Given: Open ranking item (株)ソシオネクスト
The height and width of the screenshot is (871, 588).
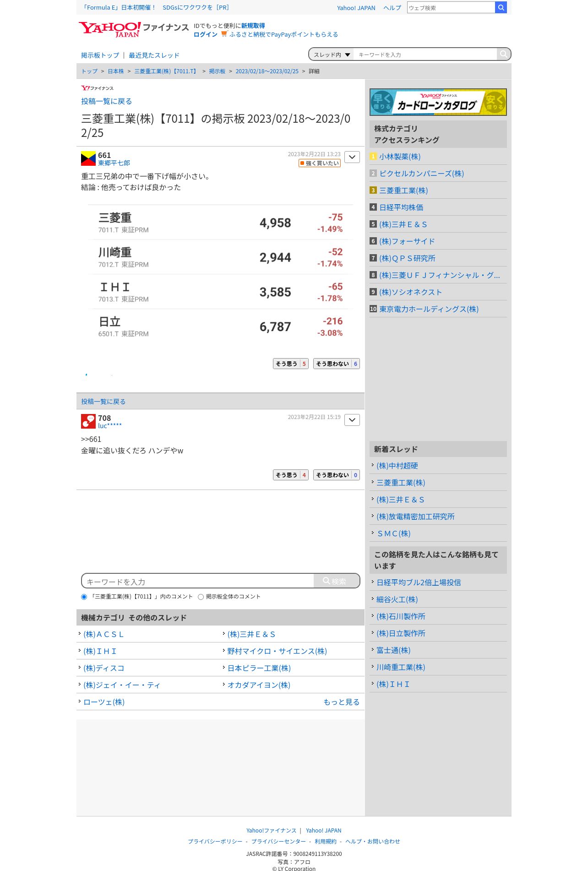Looking at the screenshot, I should (x=411, y=292).
